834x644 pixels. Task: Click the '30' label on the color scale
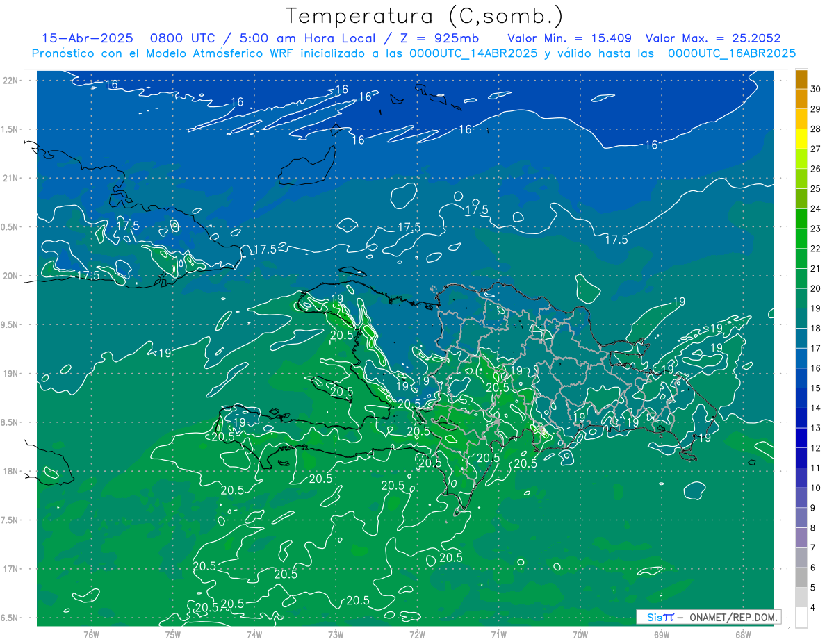816,89
